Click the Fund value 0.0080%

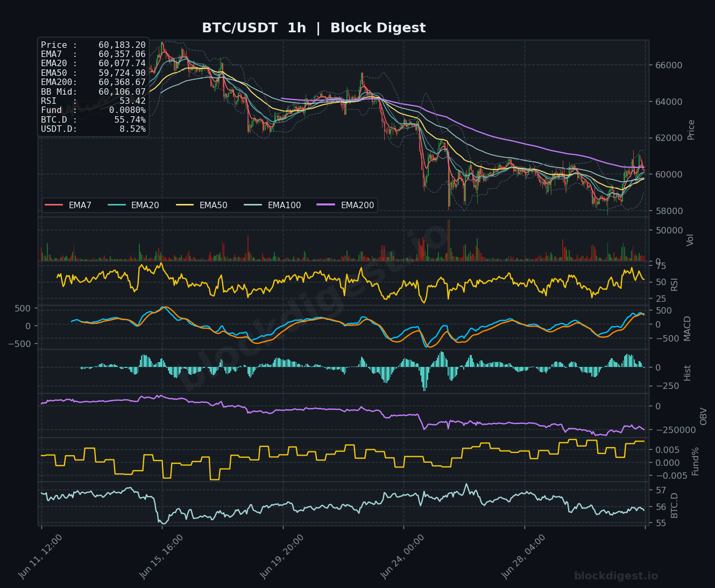128,110
